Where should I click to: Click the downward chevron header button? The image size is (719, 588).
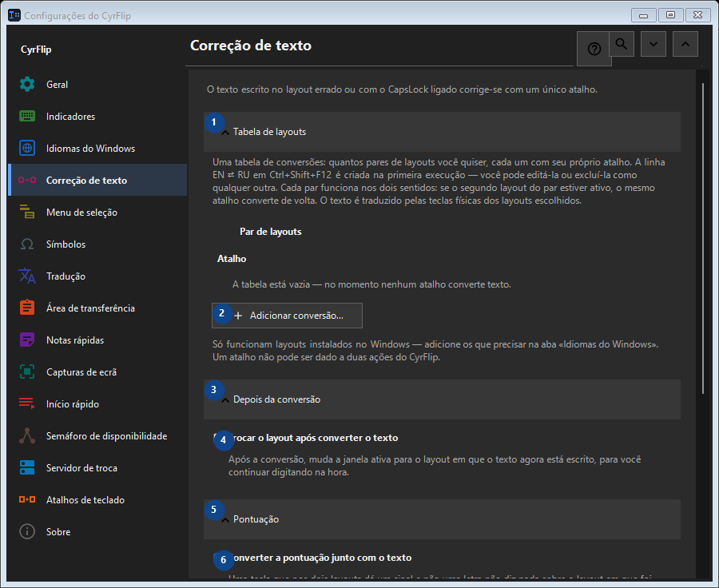pyautogui.click(x=653, y=44)
